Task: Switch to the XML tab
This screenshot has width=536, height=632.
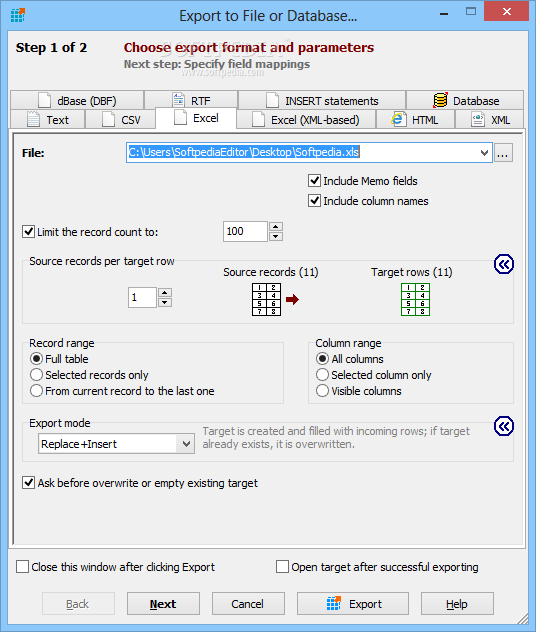Action: 489,120
